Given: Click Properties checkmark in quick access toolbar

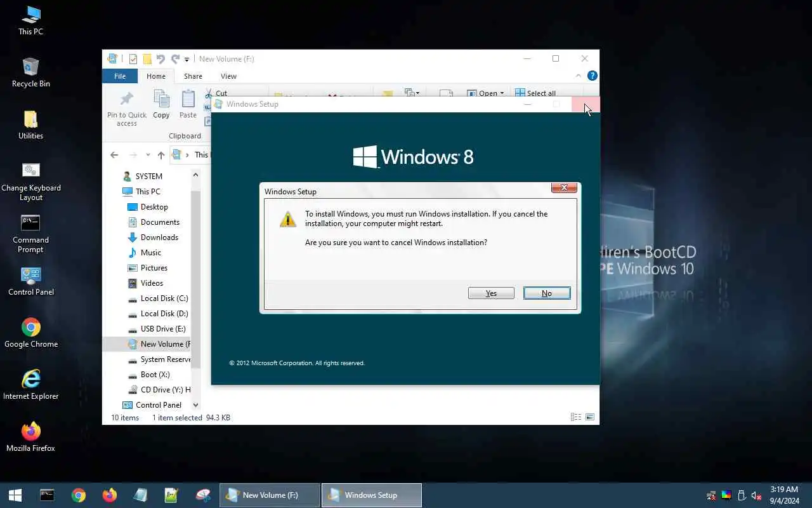Looking at the screenshot, I should click(133, 59).
